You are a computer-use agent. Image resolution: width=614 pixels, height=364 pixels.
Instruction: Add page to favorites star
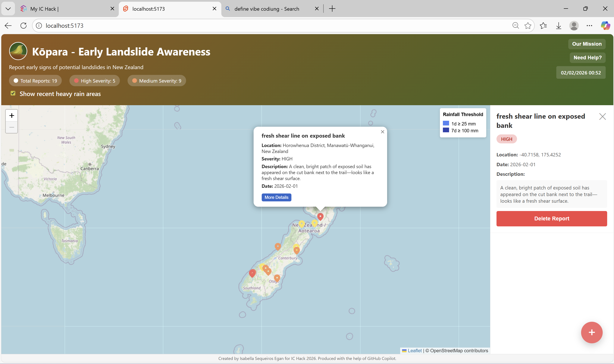[527, 26]
